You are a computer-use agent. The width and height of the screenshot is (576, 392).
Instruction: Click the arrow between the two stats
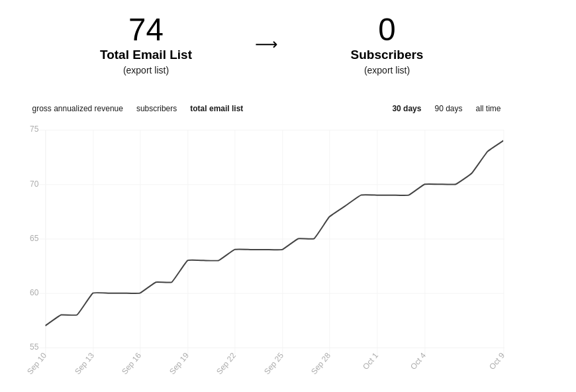266,44
